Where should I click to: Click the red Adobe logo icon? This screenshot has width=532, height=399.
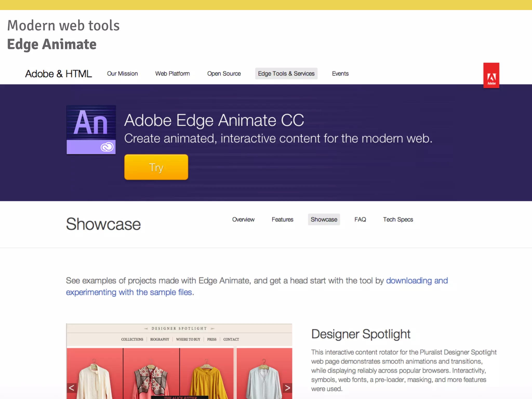pos(491,75)
